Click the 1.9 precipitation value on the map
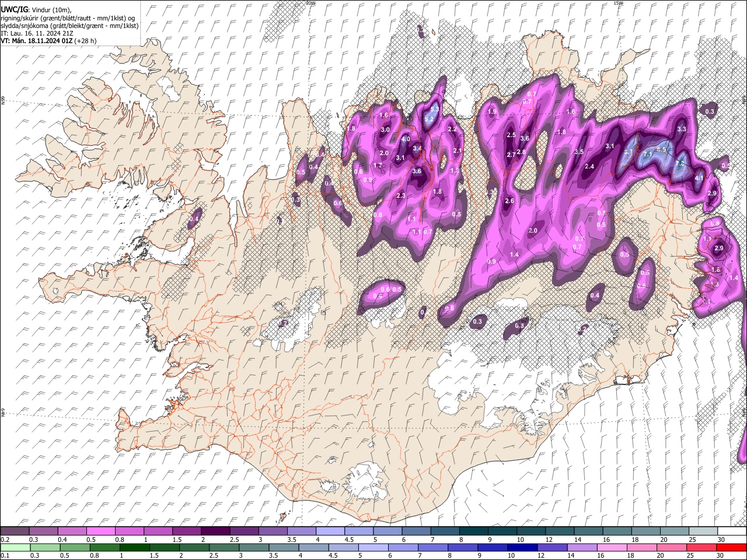This screenshot has width=747, height=560. (x=492, y=111)
